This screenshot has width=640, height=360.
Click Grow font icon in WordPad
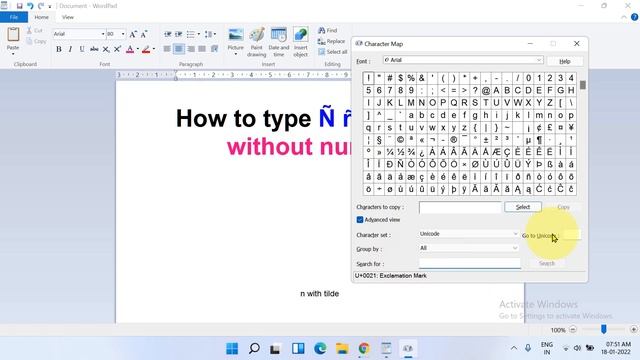click(x=133, y=34)
